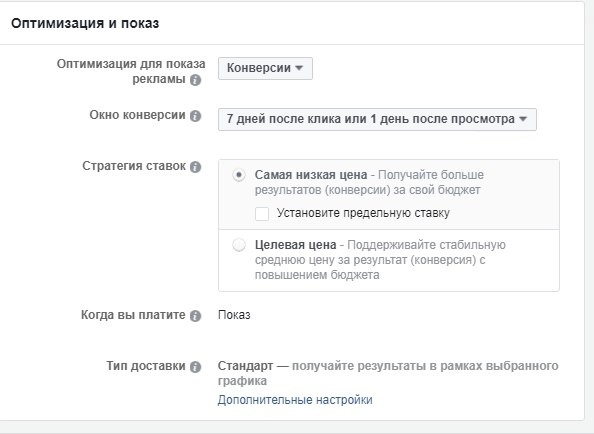Click the Оптимизация и показ section header
The image size is (594, 434).
(x=85, y=23)
